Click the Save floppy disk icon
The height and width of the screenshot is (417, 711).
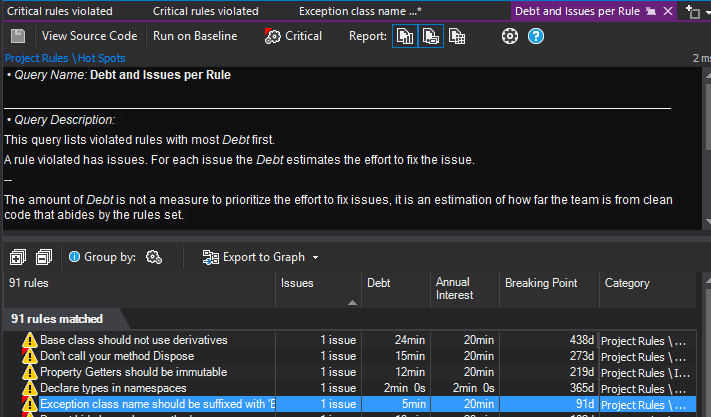(x=18, y=36)
